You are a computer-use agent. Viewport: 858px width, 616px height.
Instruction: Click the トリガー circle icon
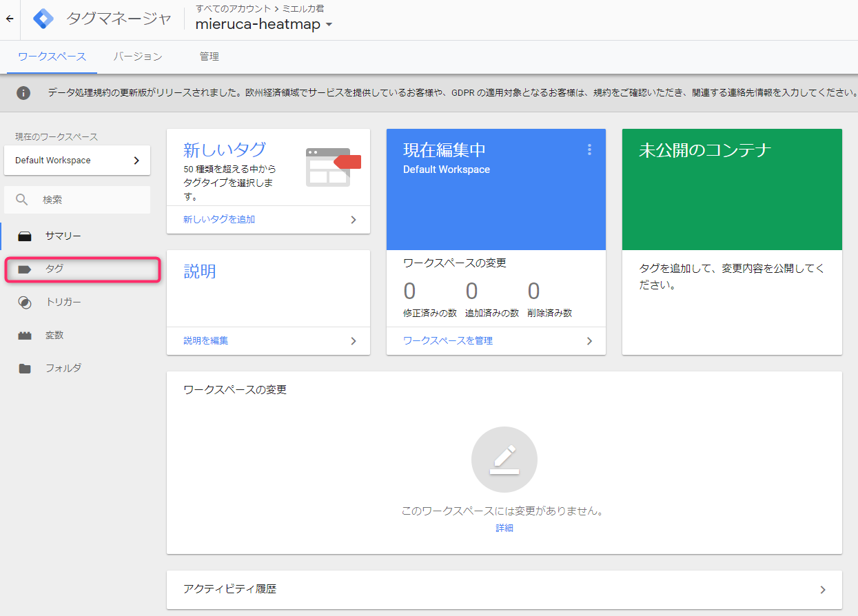[x=25, y=302]
